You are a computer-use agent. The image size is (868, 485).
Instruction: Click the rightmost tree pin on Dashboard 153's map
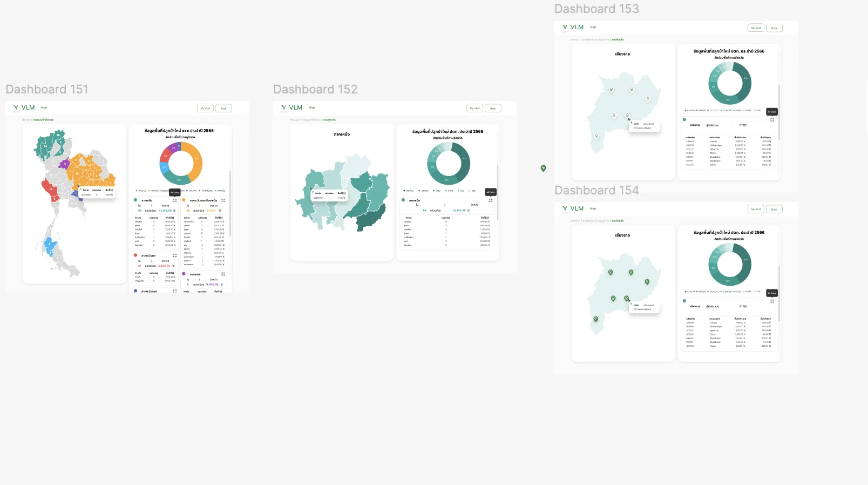[x=648, y=98]
